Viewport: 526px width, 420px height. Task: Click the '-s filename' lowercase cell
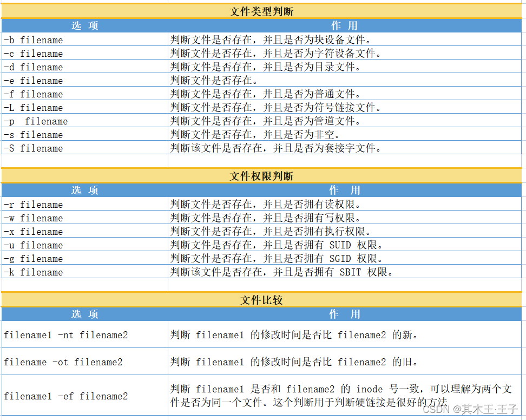pyautogui.click(x=85, y=134)
